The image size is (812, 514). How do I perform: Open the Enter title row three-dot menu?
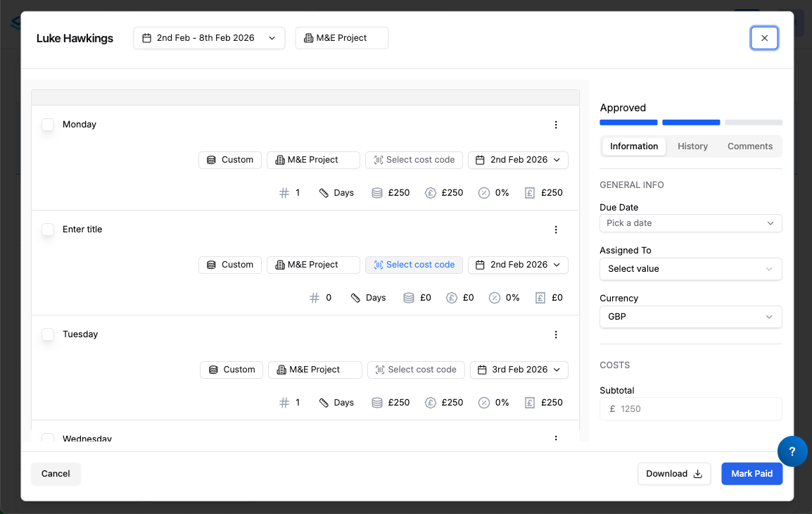556,230
